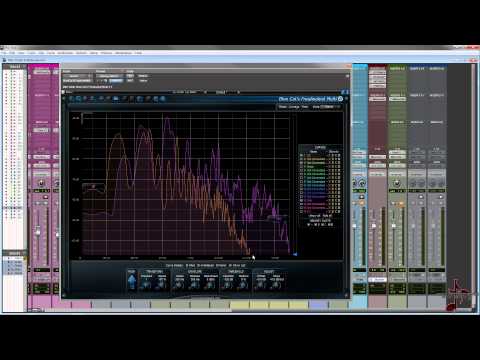Adjust the middle knob in the second control group
This screenshot has height=360, width=480.
pos(195,284)
